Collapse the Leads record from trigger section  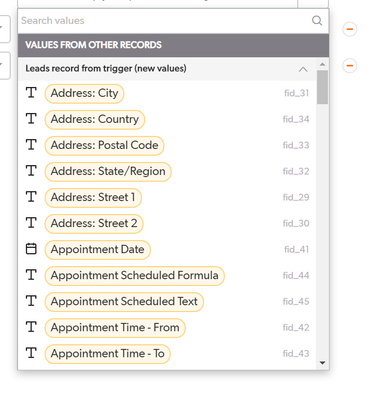point(303,69)
